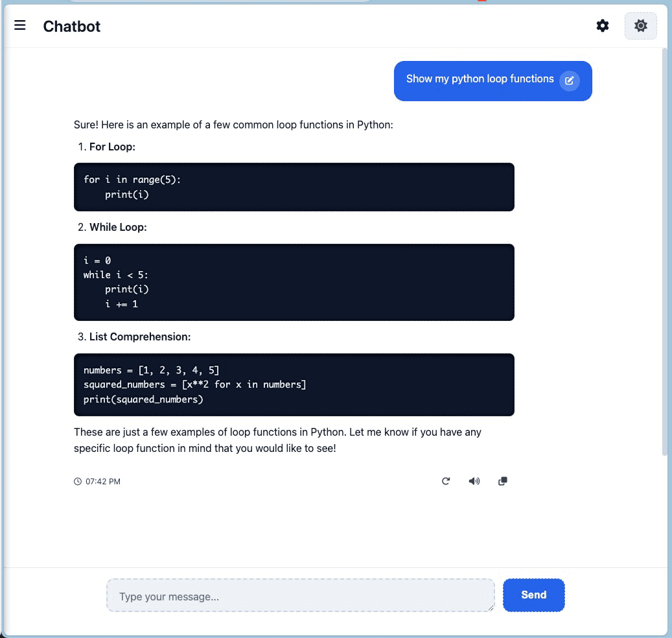672x638 pixels.
Task: Click the Chatbot header title
Action: [71, 27]
